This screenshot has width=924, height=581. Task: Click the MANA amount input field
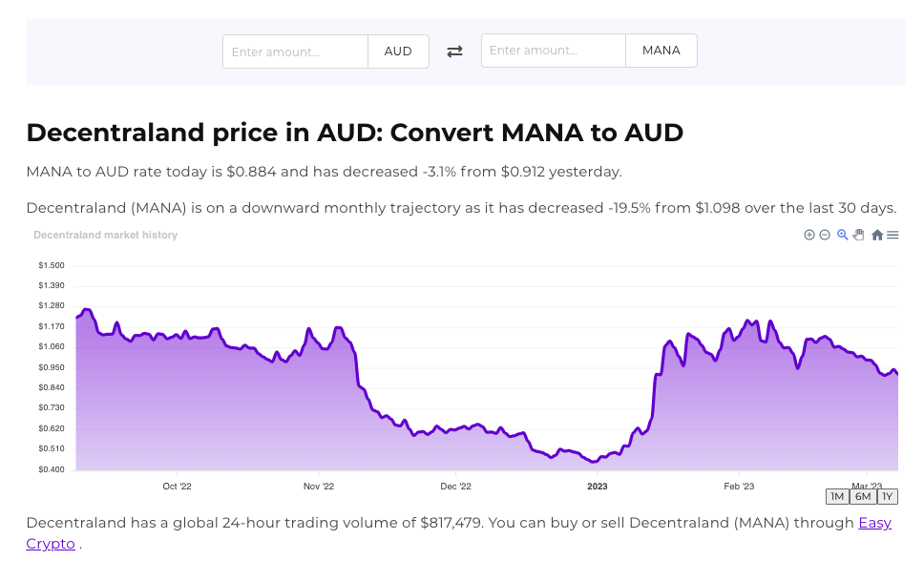pyautogui.click(x=554, y=51)
